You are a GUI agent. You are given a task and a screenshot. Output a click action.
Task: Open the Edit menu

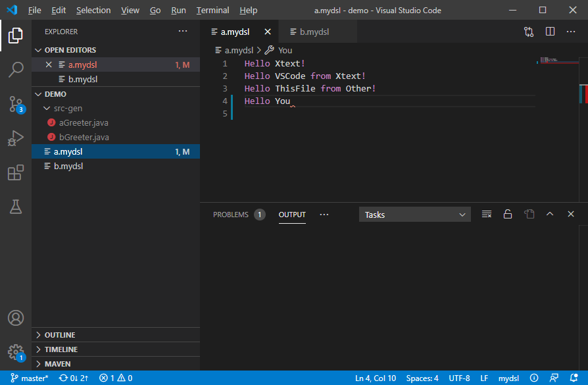coord(59,10)
